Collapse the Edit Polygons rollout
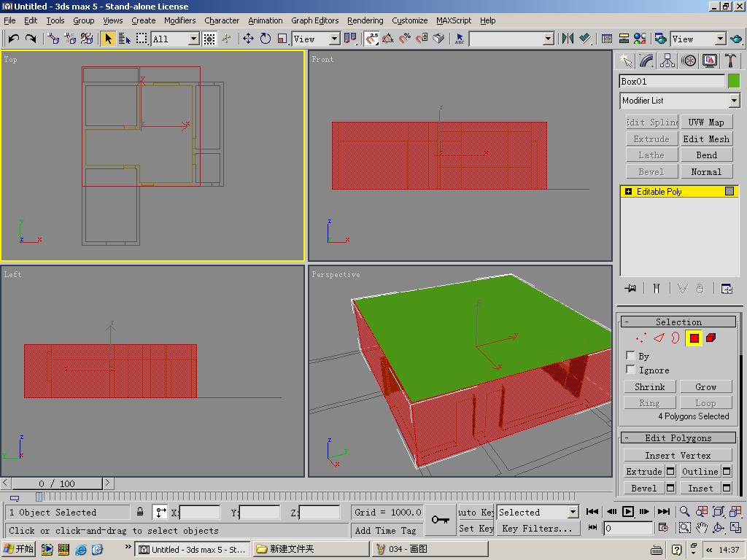Image resolution: width=747 pixels, height=560 pixels. coord(678,437)
